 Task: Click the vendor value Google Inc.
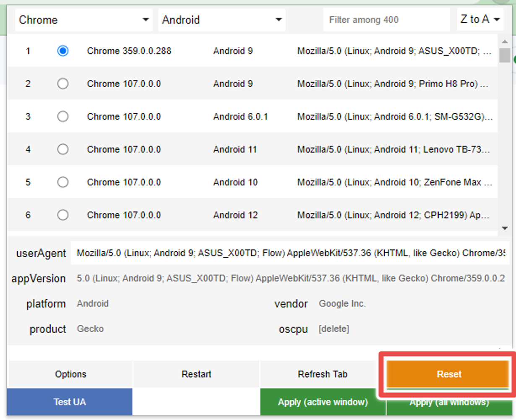point(342,303)
